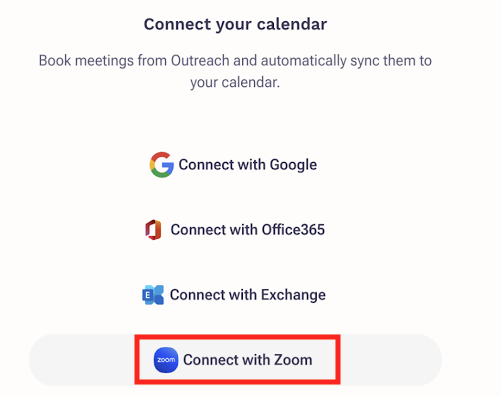Click the phrase automatically sync them in description

(x=320, y=61)
